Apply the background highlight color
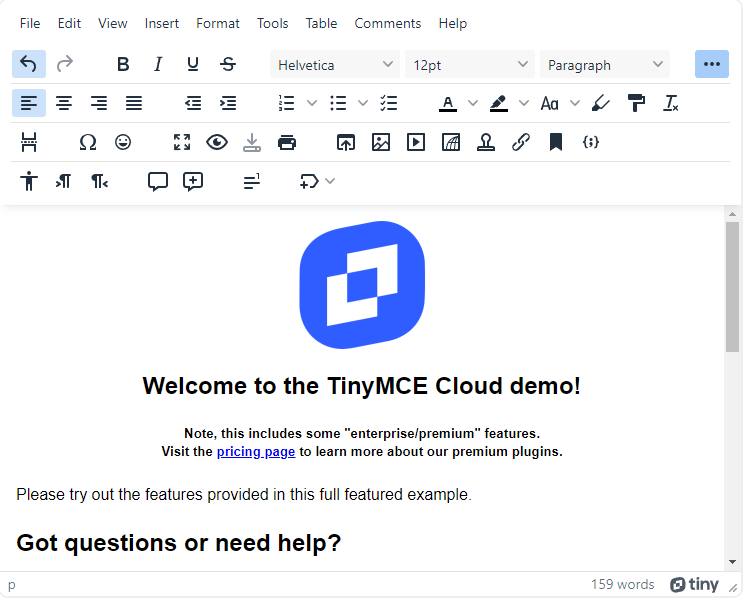This screenshot has width=747, height=601. click(499, 103)
